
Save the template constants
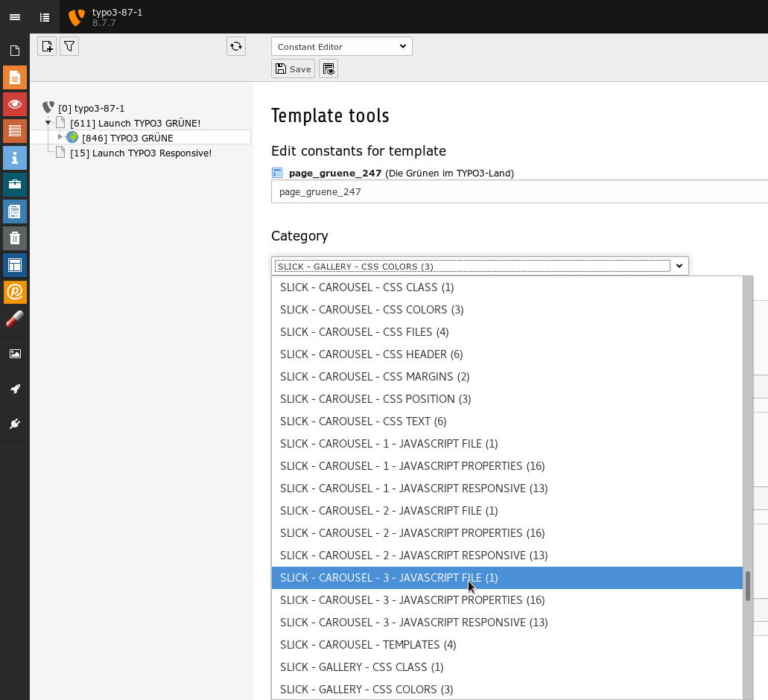(293, 69)
